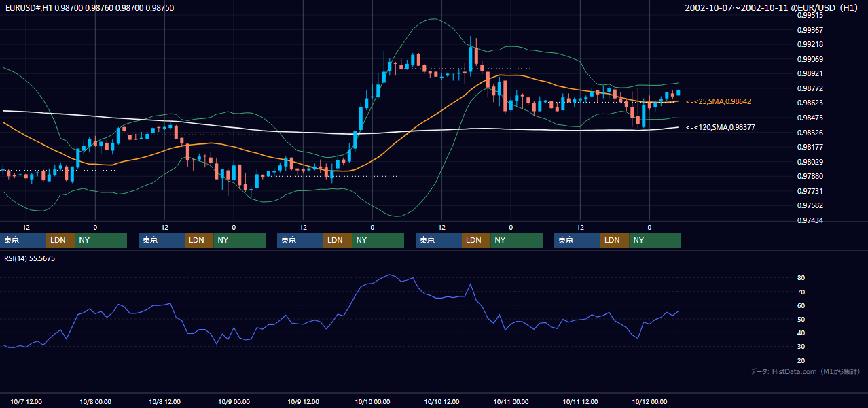Click RSI scale value 20
The image size is (868, 408).
801,360
